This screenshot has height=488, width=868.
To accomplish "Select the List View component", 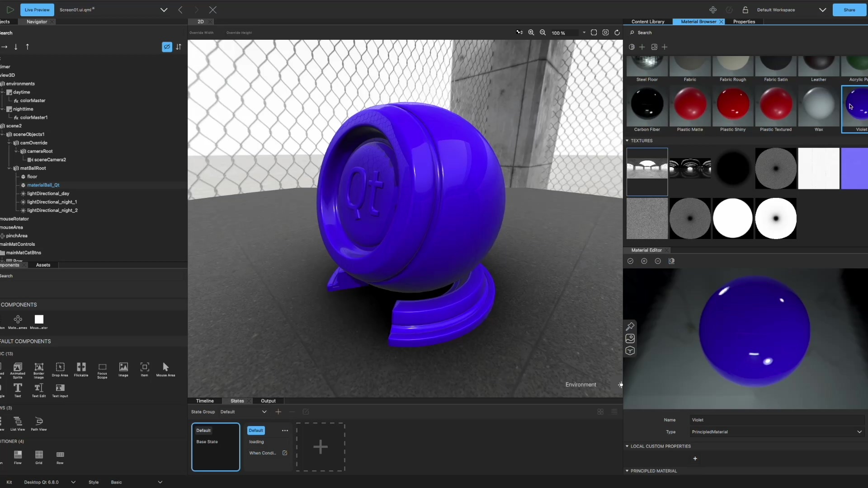I will point(18,424).
